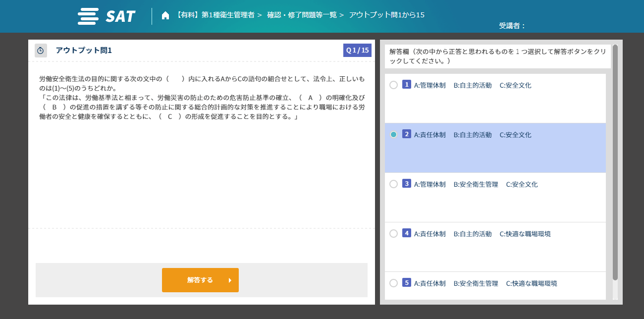
Task: Click アウトプット問1から15 breadcrumb item
Action: (386, 15)
